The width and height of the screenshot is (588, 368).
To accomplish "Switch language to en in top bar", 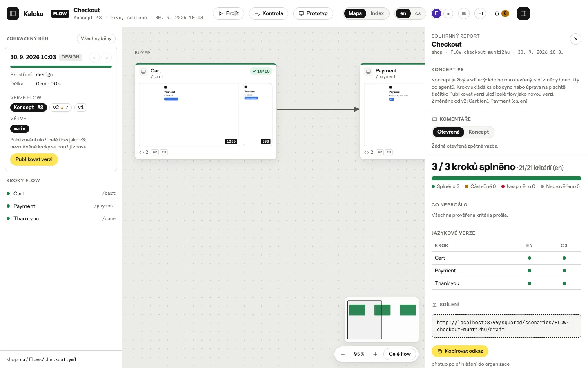I will pos(403,13).
